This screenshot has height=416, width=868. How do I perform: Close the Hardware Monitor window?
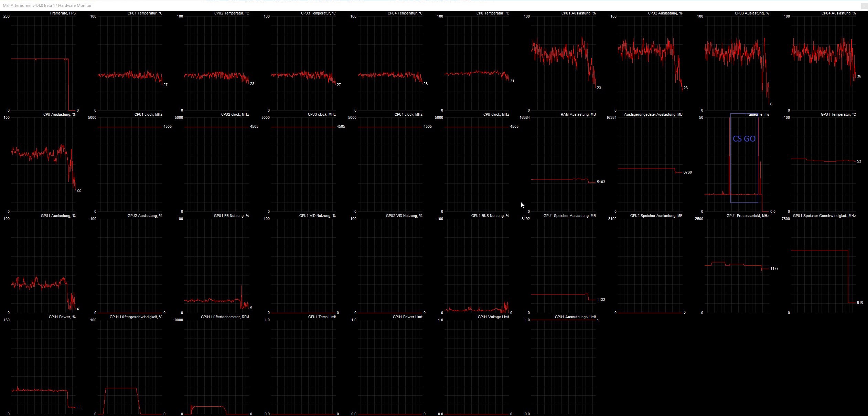(864, 6)
